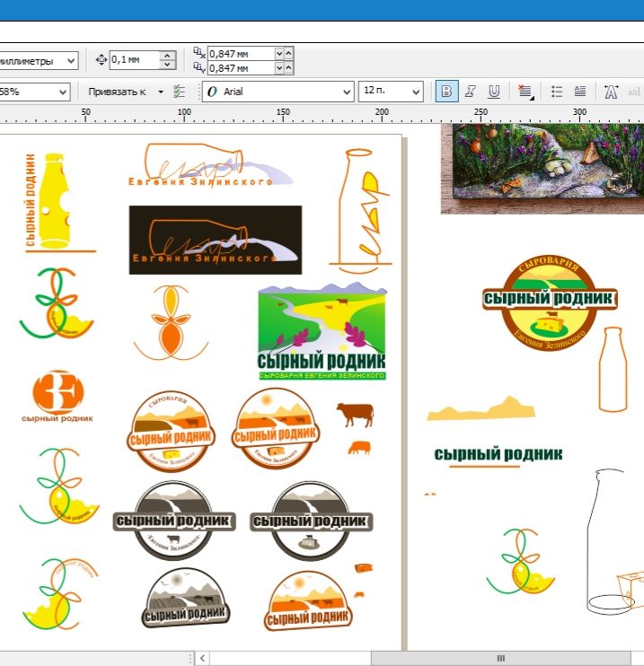644x666 pixels.
Task: Click the bullet list icon
Action: tap(557, 92)
